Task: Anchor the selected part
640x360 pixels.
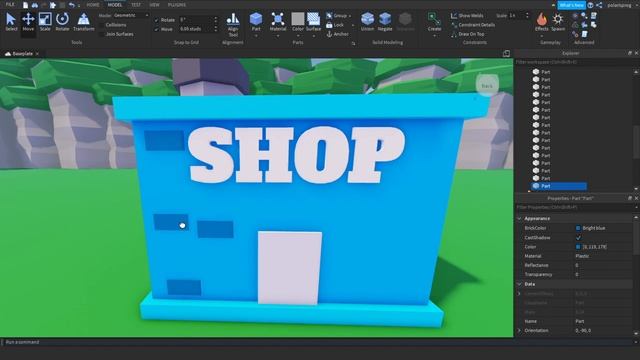Action: pyautogui.click(x=338, y=34)
